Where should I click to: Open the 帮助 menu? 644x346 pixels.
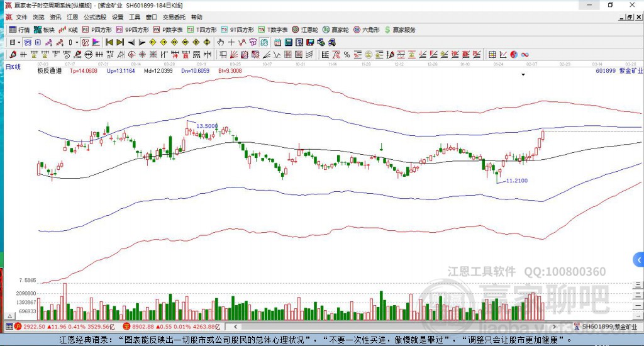pos(197,17)
